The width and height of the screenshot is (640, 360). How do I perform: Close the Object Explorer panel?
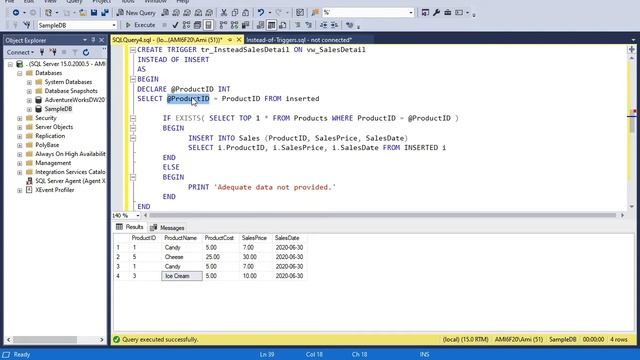pos(102,40)
